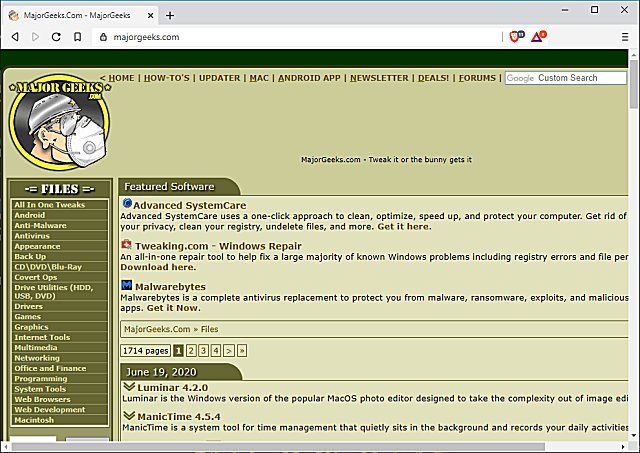640x453 pixels.
Task: Open the HOW-TO'S menu item
Action: [x=167, y=78]
